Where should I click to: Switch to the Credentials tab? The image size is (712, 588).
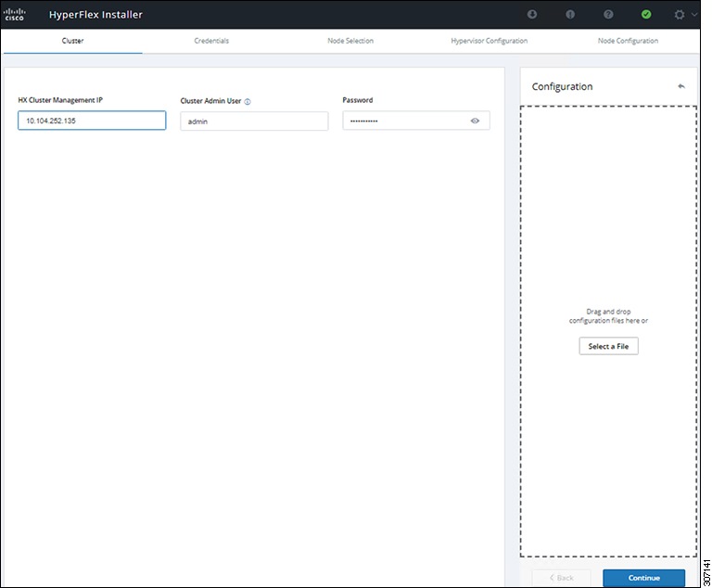pyautogui.click(x=211, y=41)
